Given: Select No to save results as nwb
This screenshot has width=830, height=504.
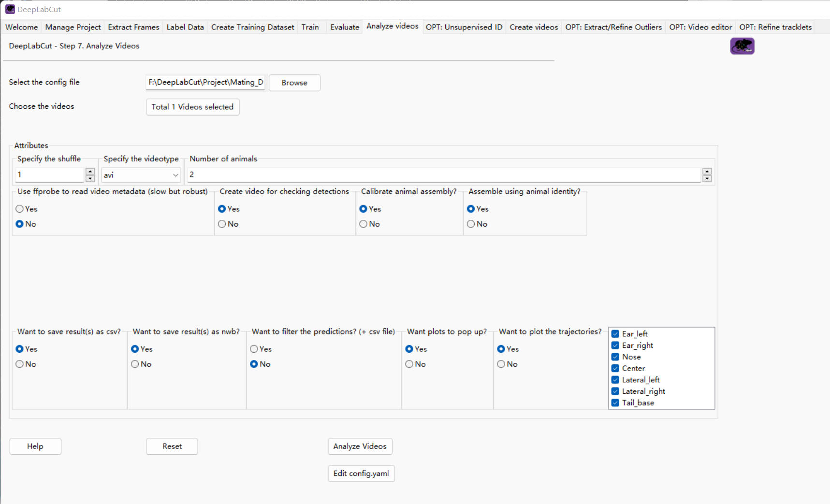Looking at the screenshot, I should (x=135, y=364).
